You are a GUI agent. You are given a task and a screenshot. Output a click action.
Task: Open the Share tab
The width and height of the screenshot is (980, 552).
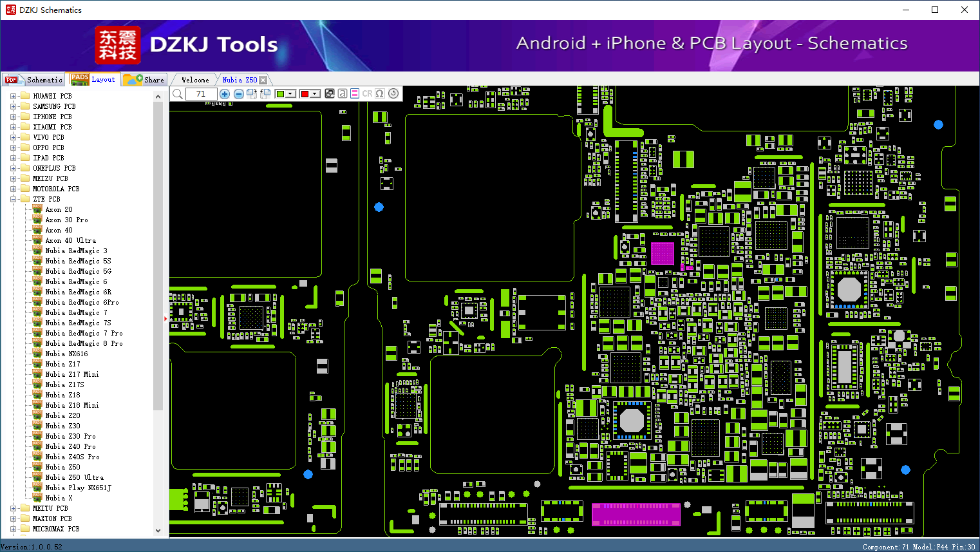144,80
